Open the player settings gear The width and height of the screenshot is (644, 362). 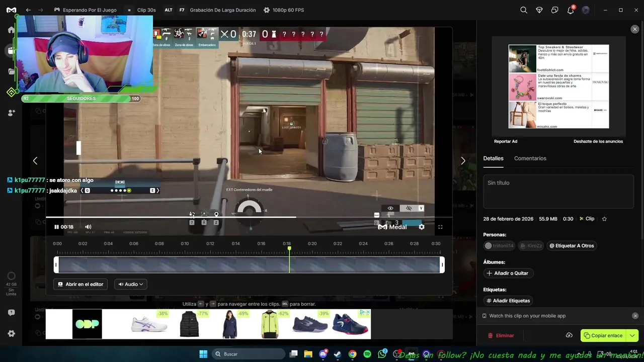422,227
